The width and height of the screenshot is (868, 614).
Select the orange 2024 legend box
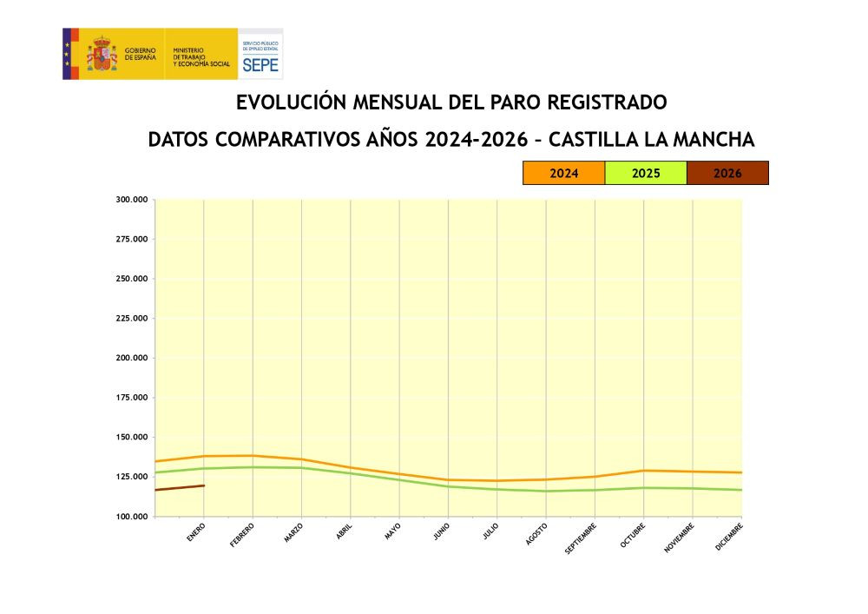pyautogui.click(x=563, y=173)
